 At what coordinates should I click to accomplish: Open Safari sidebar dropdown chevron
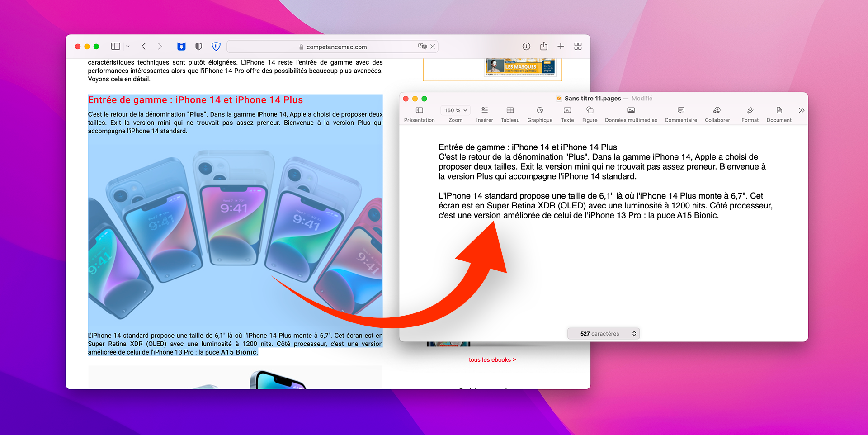coord(128,46)
